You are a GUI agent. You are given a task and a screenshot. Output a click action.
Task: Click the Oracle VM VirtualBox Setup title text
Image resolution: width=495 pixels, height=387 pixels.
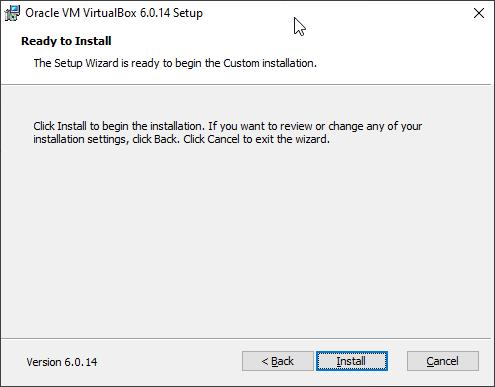coord(114,13)
